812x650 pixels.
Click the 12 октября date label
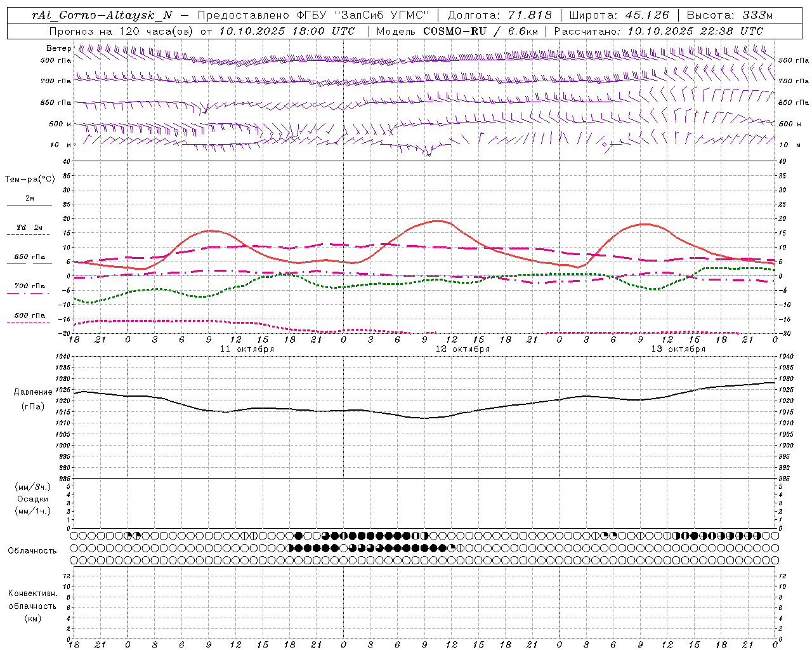462,349
